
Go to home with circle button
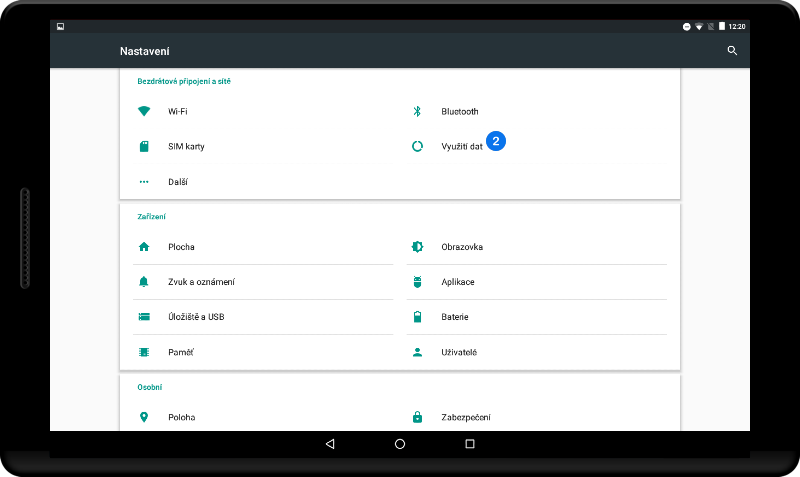click(x=400, y=444)
